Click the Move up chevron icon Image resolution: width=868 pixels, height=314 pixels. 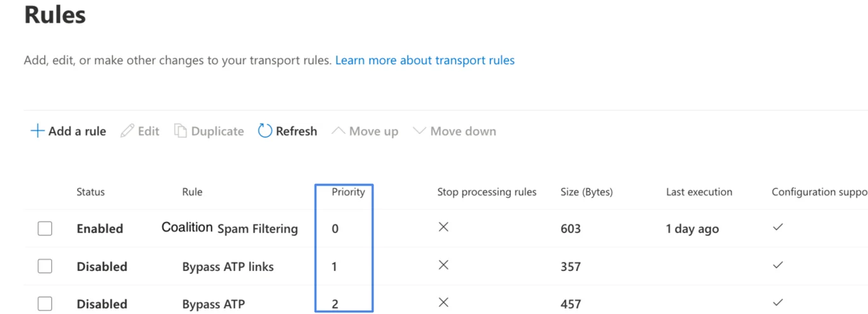point(338,131)
